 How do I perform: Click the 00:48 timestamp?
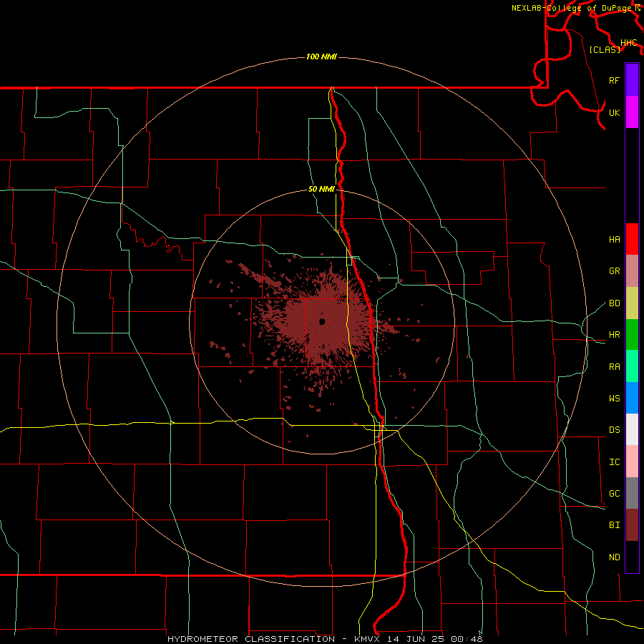click(x=467, y=639)
